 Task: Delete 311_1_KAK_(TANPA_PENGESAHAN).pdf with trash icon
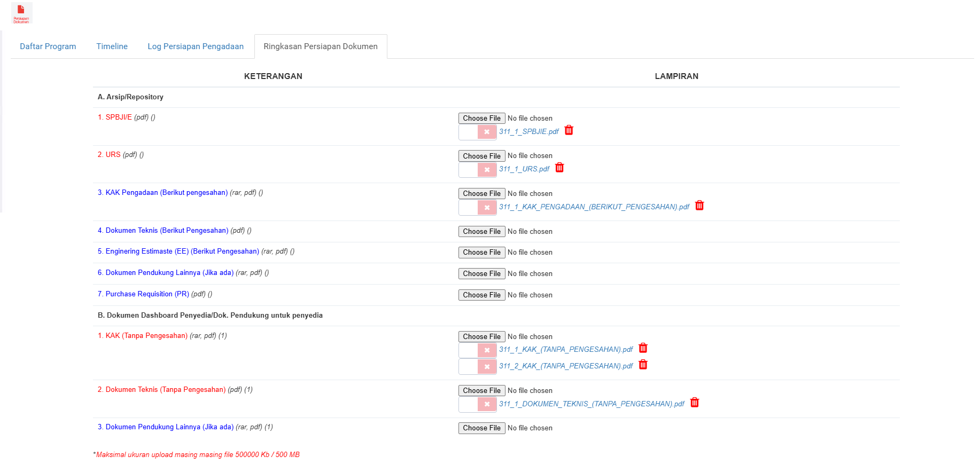click(x=643, y=348)
